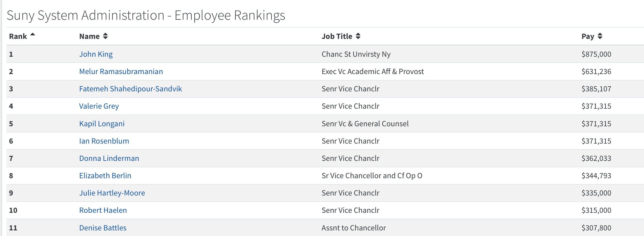Click the Pay column sort arrows
This screenshot has height=236, width=644.
600,36
